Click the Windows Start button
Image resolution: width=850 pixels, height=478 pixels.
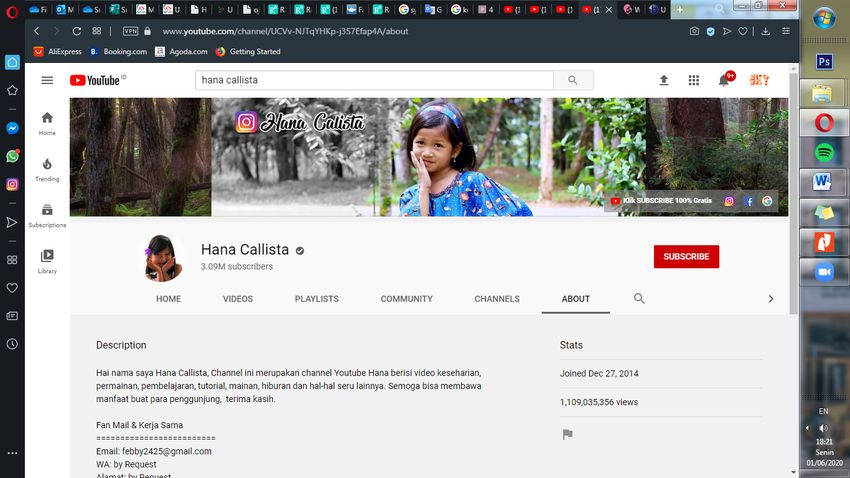click(824, 18)
